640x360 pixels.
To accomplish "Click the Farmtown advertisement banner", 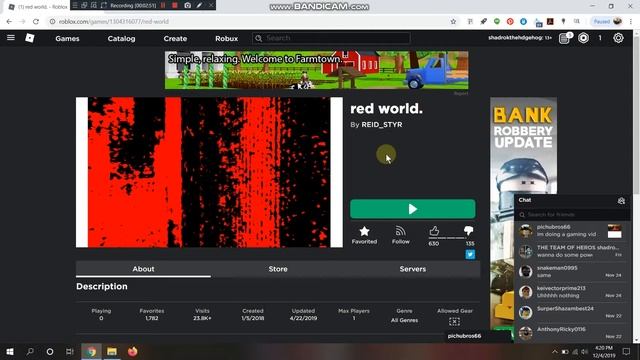I will 316,70.
